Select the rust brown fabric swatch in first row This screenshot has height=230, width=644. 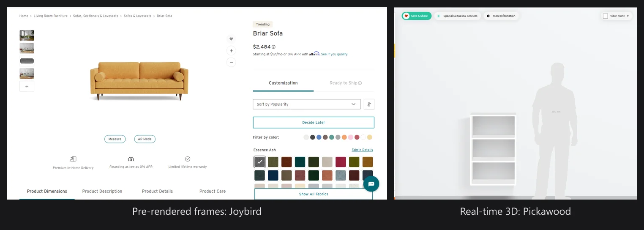(x=287, y=162)
